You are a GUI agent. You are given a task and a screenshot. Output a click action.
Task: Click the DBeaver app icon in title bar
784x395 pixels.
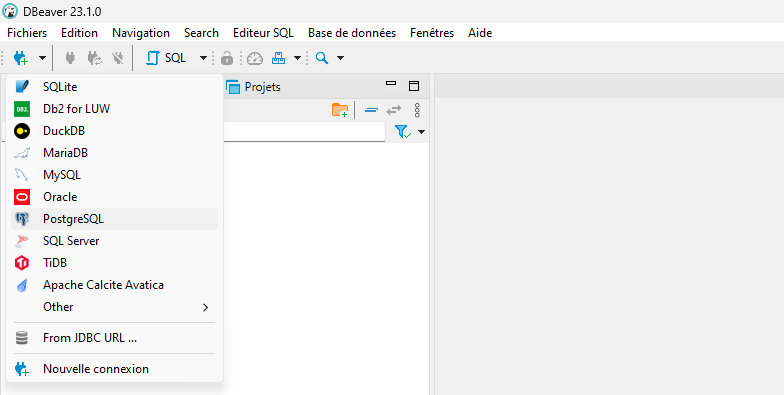point(10,11)
